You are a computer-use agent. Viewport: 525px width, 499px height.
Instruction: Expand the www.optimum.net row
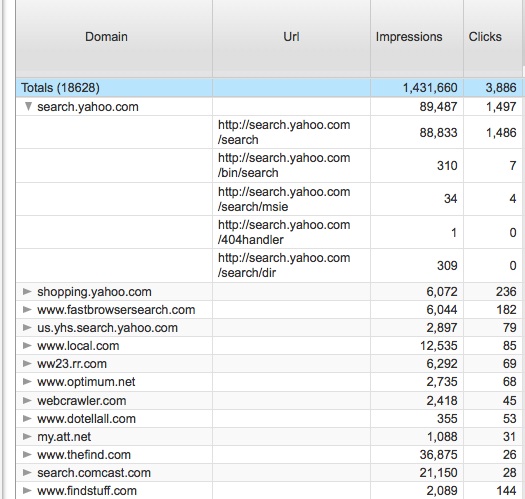click(27, 382)
